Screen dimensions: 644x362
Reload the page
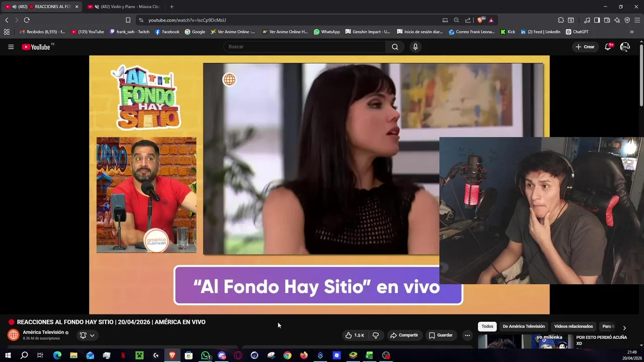point(27,20)
